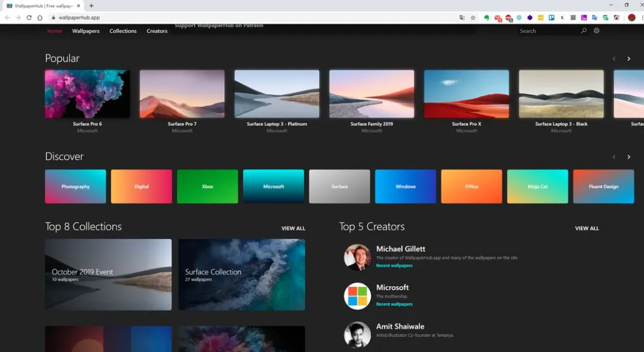
Task: Select the Digital discover tile
Action: 141,187
